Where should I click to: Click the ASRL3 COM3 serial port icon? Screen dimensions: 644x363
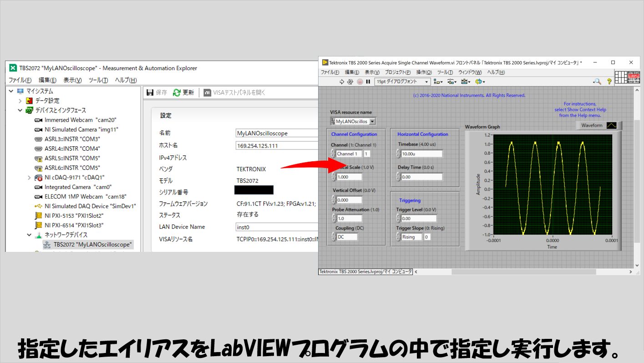tap(39, 139)
